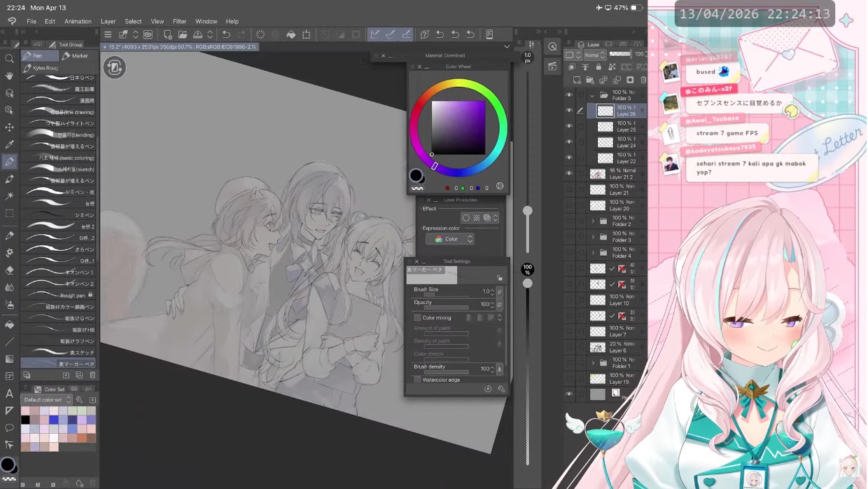Open the Expression color dropdown
The width and height of the screenshot is (868, 489).
452,239
